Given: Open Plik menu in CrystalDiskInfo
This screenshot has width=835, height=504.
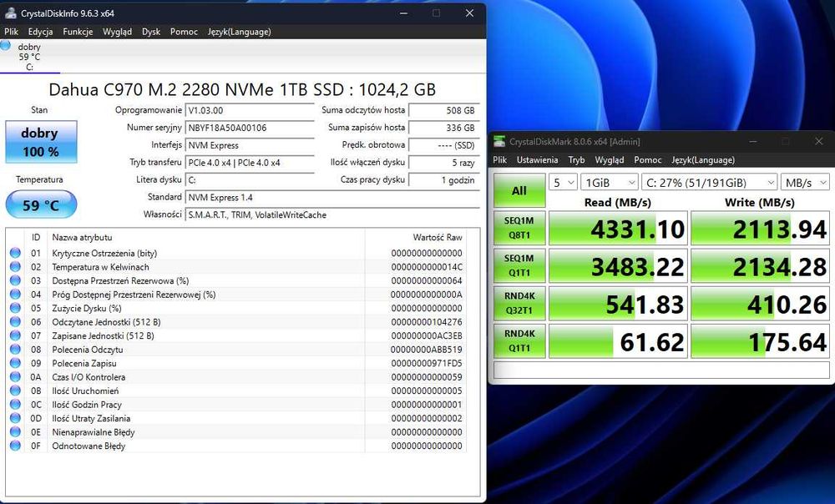Looking at the screenshot, I should [x=11, y=32].
